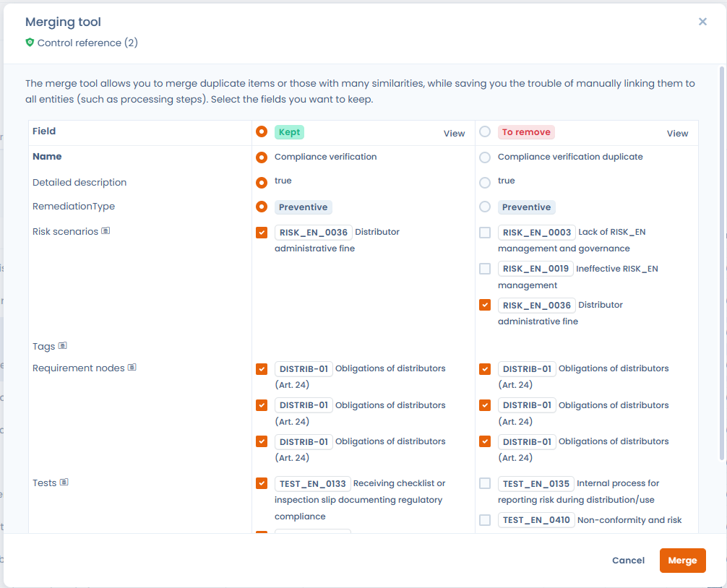Select Detailed description radio in To remove column
This screenshot has height=588, width=727.
pos(485,183)
